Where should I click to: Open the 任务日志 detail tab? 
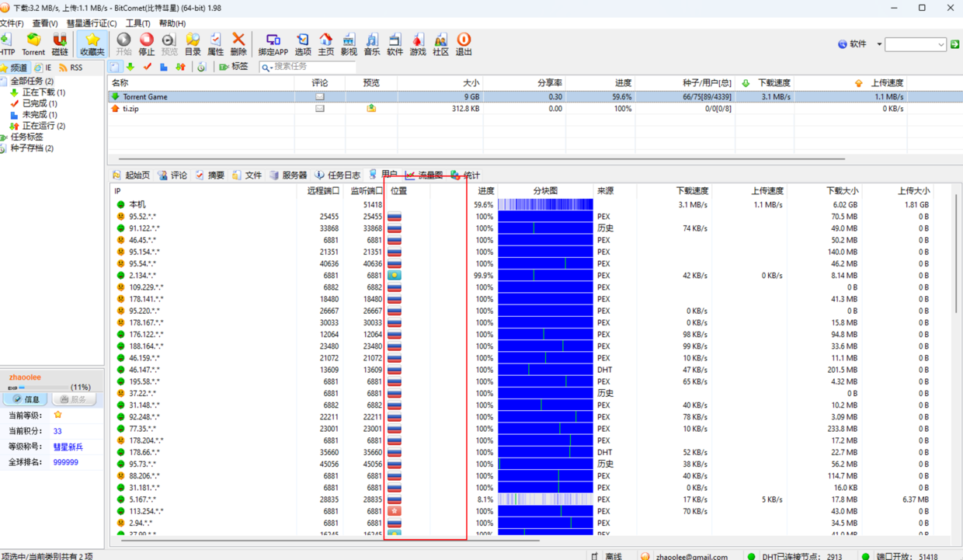tap(337, 176)
